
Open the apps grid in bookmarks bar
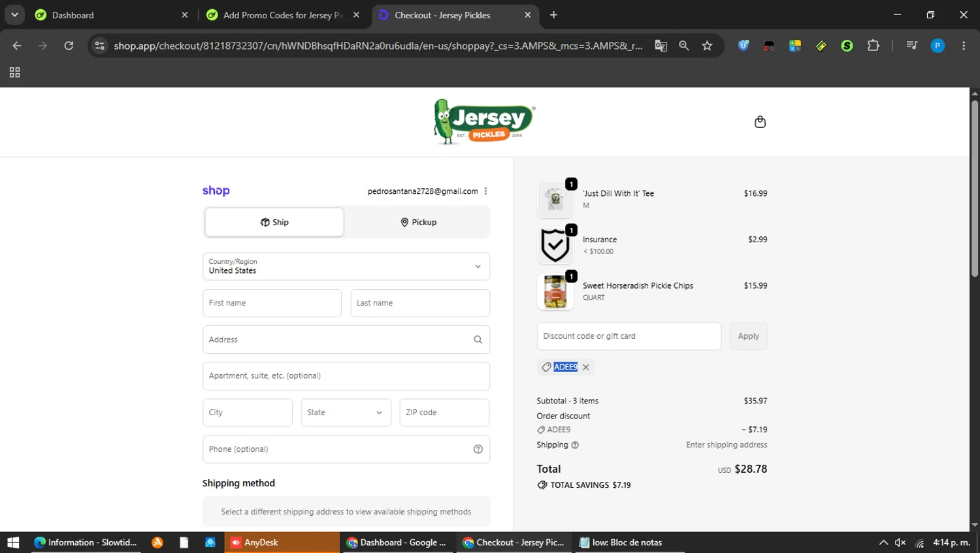[14, 72]
